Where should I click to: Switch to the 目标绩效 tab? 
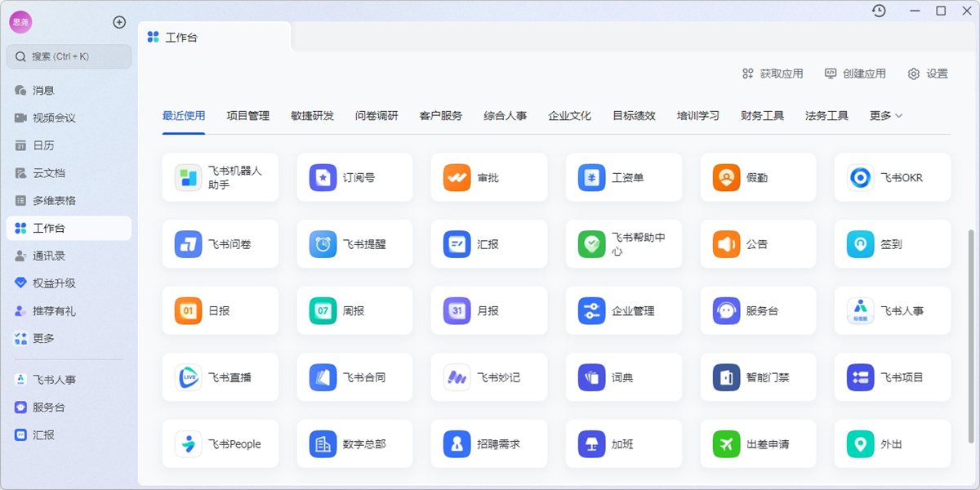coord(634,116)
